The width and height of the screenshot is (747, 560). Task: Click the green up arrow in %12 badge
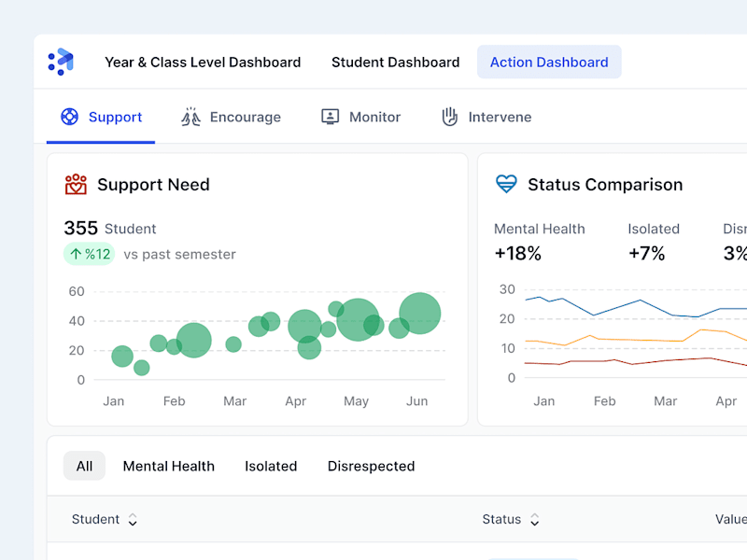(x=76, y=254)
